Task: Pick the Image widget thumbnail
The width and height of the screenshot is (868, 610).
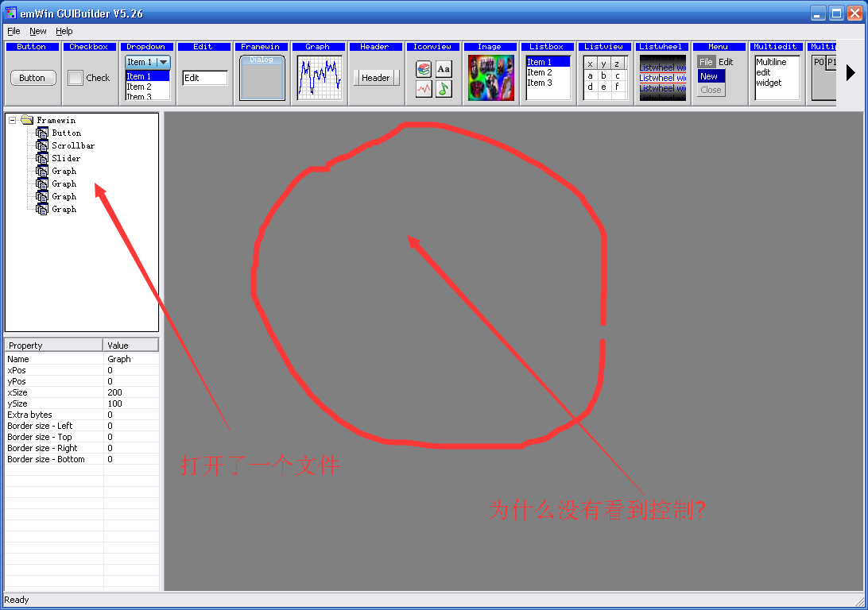Action: (x=491, y=77)
